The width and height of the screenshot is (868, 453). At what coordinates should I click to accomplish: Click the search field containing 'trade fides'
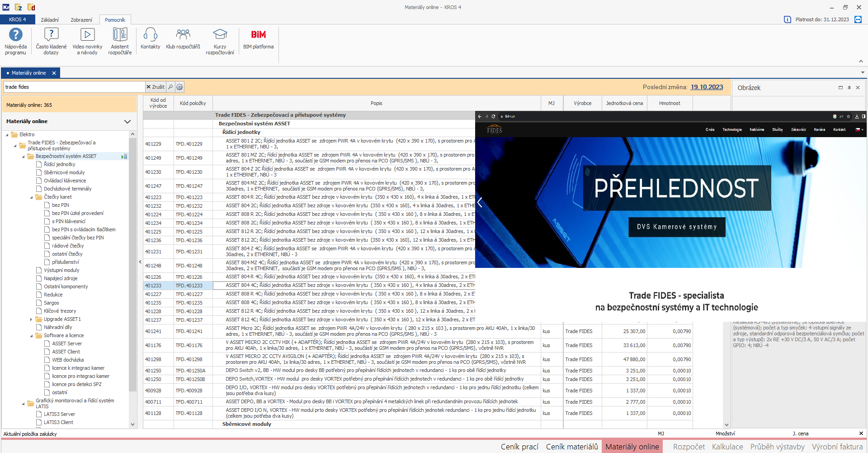point(74,87)
